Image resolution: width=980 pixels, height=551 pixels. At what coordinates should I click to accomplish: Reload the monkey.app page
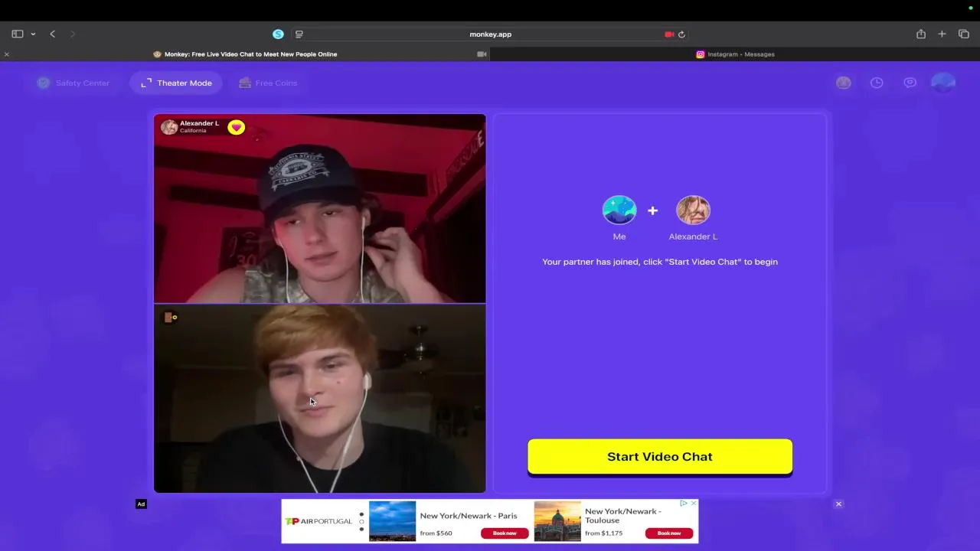coord(681,34)
